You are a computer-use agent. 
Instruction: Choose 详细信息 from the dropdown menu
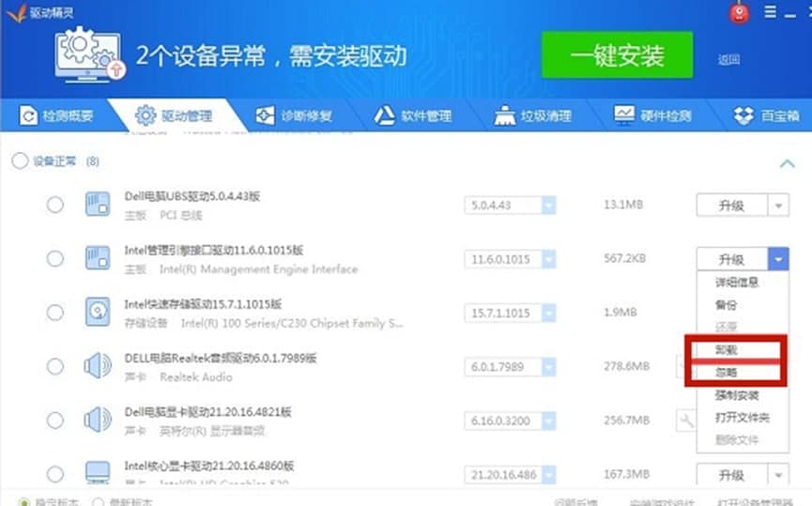click(x=736, y=283)
